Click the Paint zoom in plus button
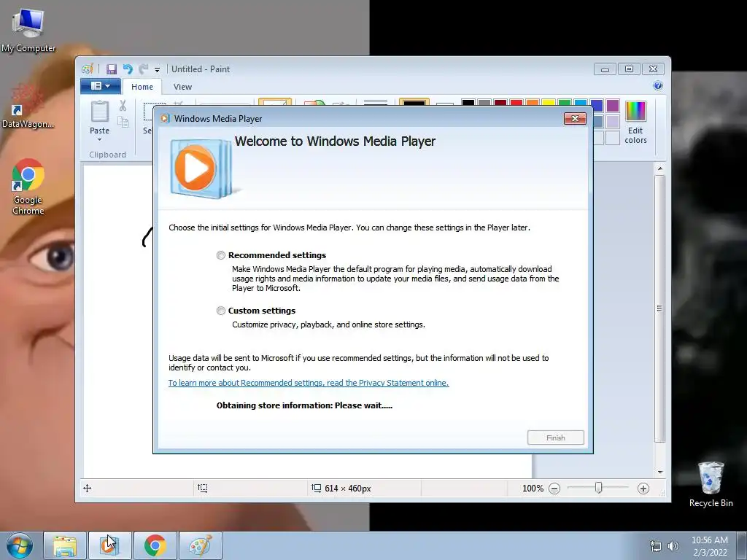This screenshot has width=747, height=560. 643,489
